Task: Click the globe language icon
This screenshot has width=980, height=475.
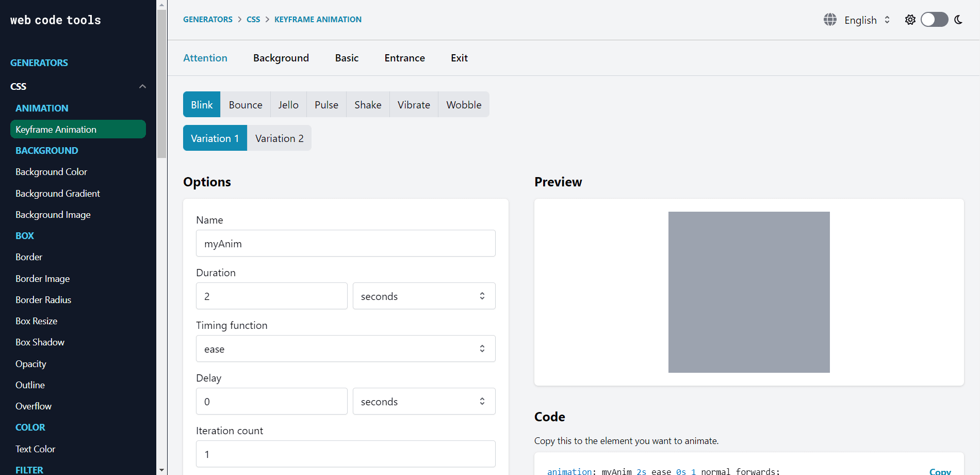Action: pos(830,20)
